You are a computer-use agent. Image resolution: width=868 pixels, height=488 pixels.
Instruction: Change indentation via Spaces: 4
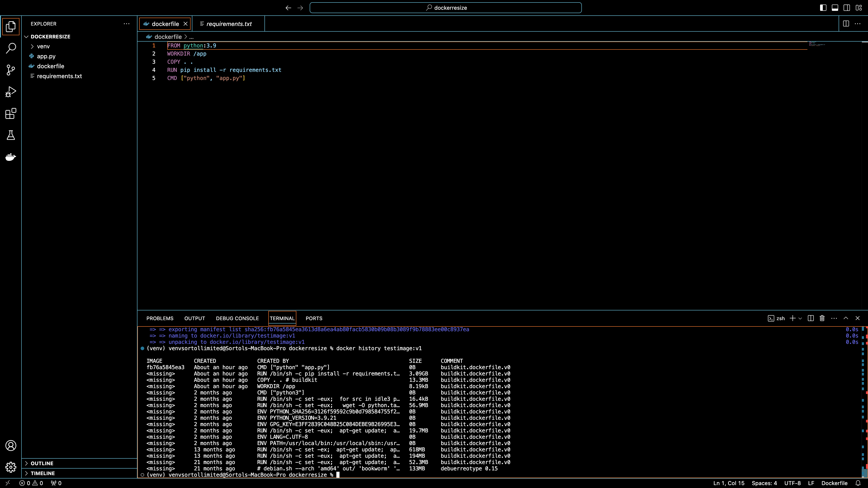click(764, 483)
